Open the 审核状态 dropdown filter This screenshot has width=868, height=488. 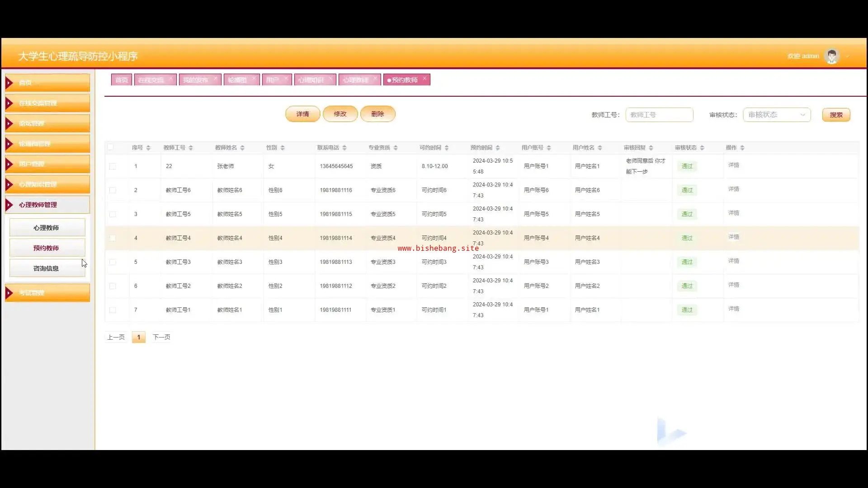click(777, 115)
